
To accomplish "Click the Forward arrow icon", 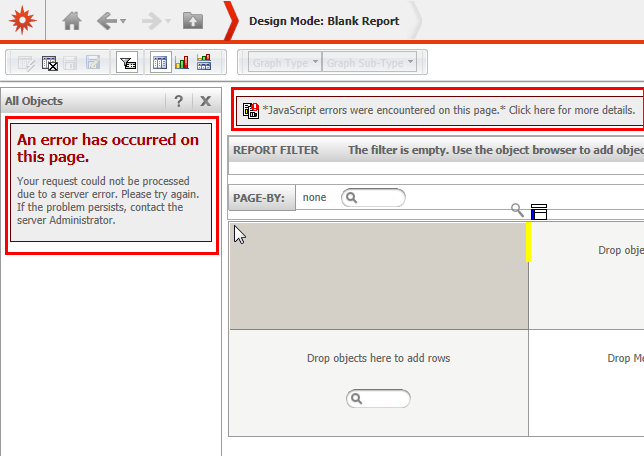I will click(x=151, y=21).
